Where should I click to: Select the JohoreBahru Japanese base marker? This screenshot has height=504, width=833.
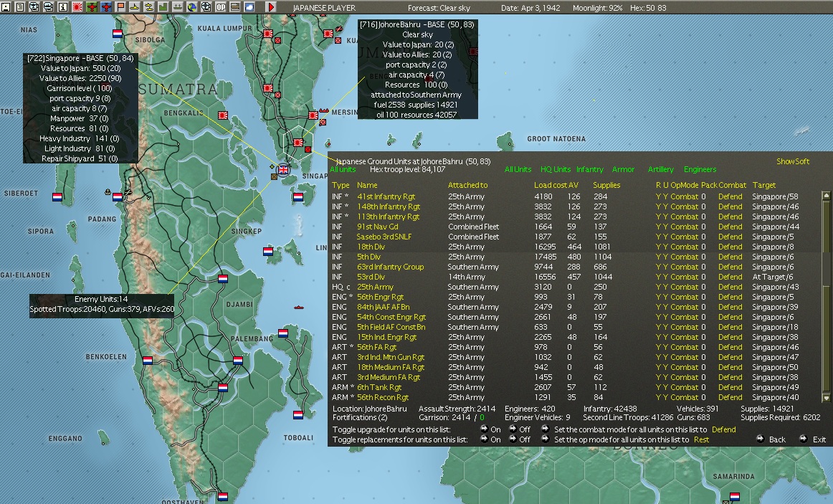(x=298, y=143)
